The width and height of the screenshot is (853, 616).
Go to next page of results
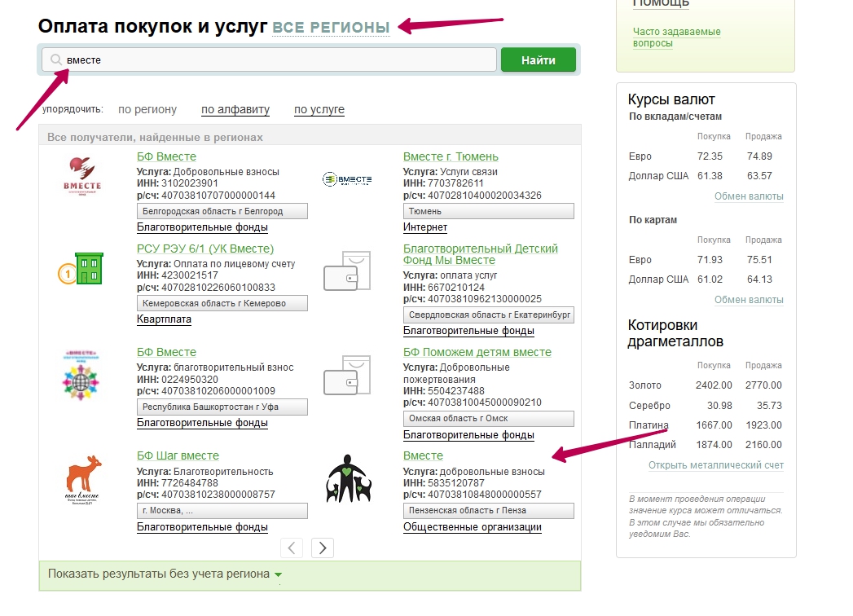coord(323,548)
